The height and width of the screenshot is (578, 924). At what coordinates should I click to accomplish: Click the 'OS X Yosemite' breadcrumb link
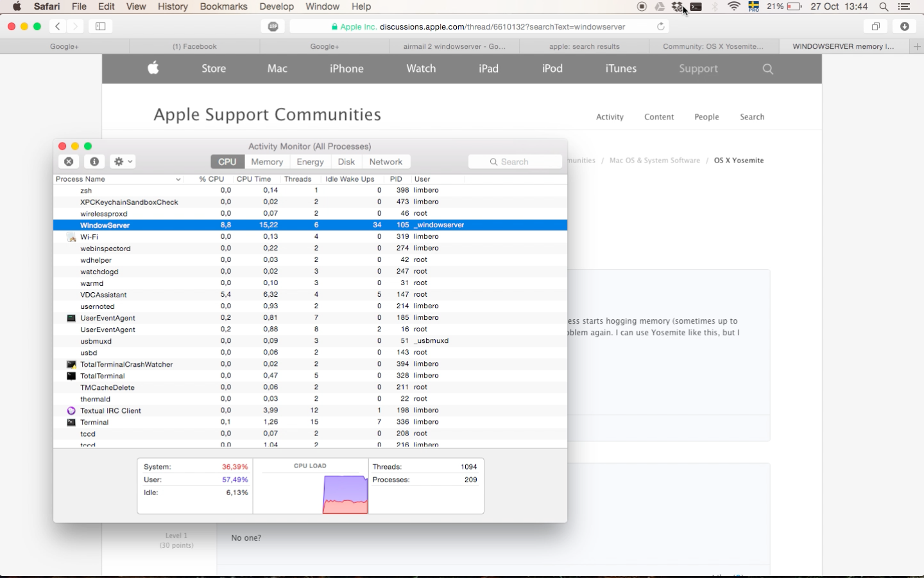(739, 161)
